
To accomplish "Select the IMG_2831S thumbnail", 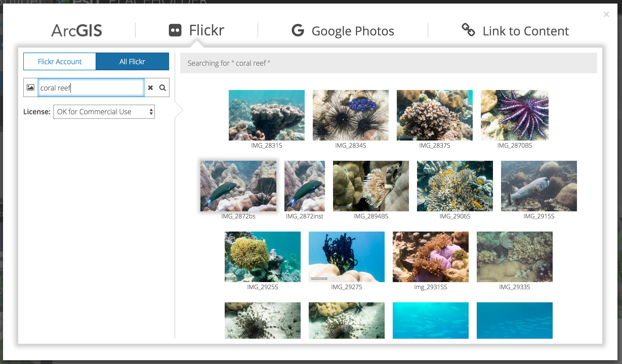I will [266, 115].
